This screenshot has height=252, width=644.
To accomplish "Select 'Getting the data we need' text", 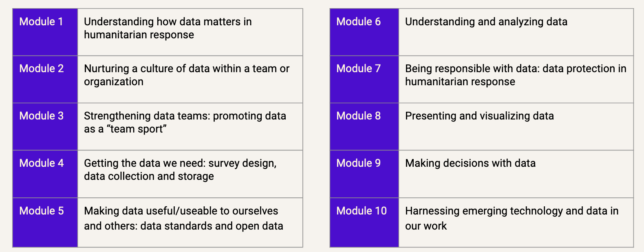I will (x=180, y=170).
